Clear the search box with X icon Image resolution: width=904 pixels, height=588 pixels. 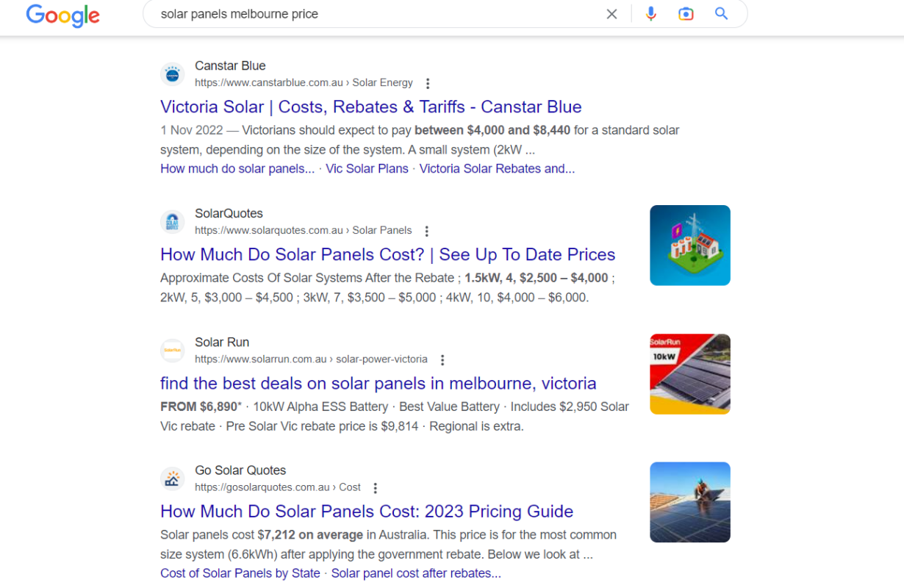point(611,14)
